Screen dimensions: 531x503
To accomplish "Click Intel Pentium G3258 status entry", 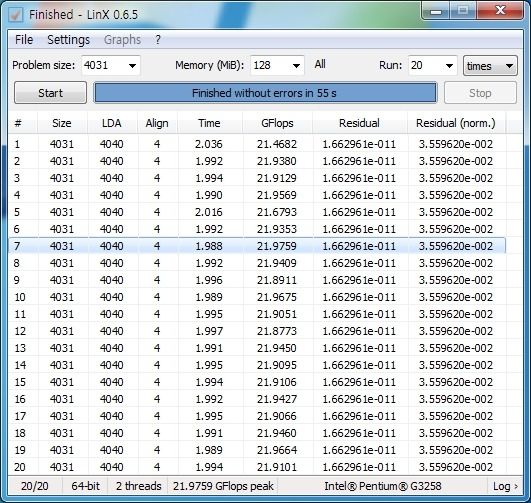I will coord(383,486).
